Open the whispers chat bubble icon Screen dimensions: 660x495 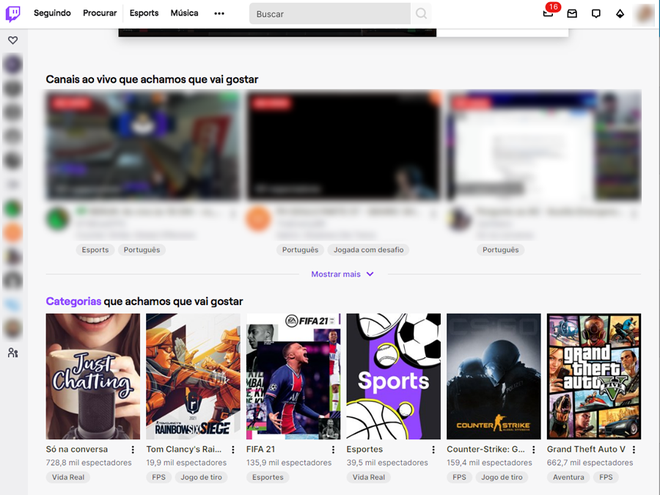coord(596,13)
